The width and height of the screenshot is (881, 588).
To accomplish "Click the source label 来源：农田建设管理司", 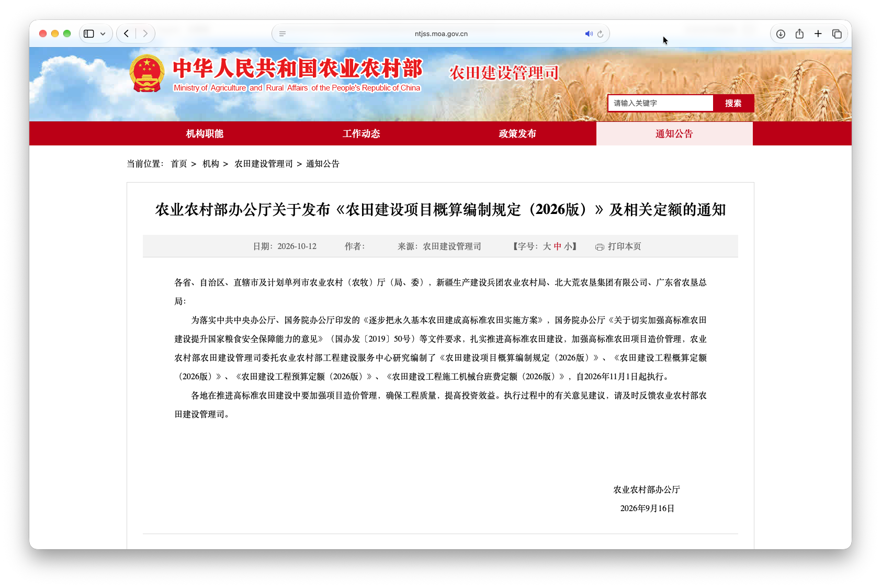I will (439, 246).
